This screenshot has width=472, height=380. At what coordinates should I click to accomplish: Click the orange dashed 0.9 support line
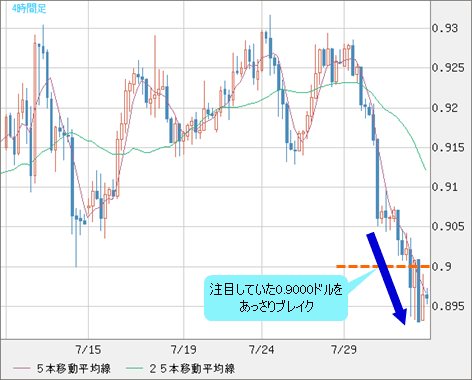coord(383,266)
